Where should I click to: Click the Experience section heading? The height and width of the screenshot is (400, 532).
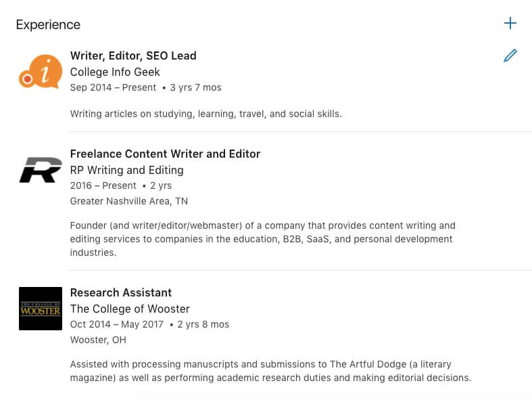(48, 25)
